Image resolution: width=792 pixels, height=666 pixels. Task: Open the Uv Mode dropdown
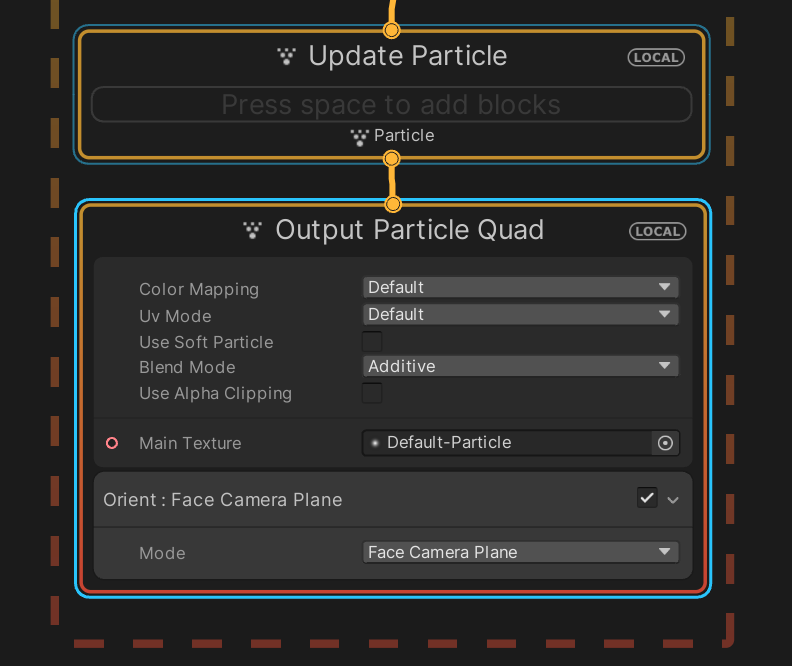pos(520,314)
